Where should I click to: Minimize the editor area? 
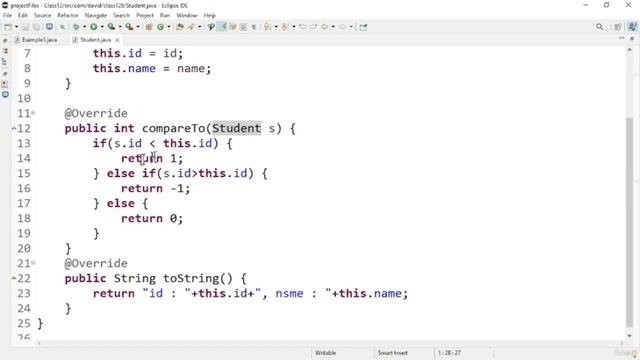click(x=622, y=38)
